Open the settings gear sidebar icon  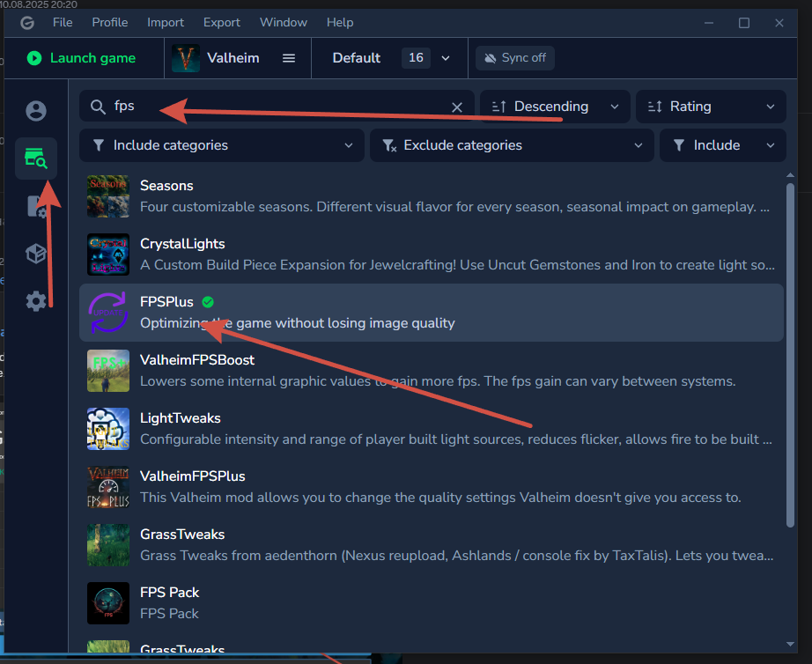[36, 301]
